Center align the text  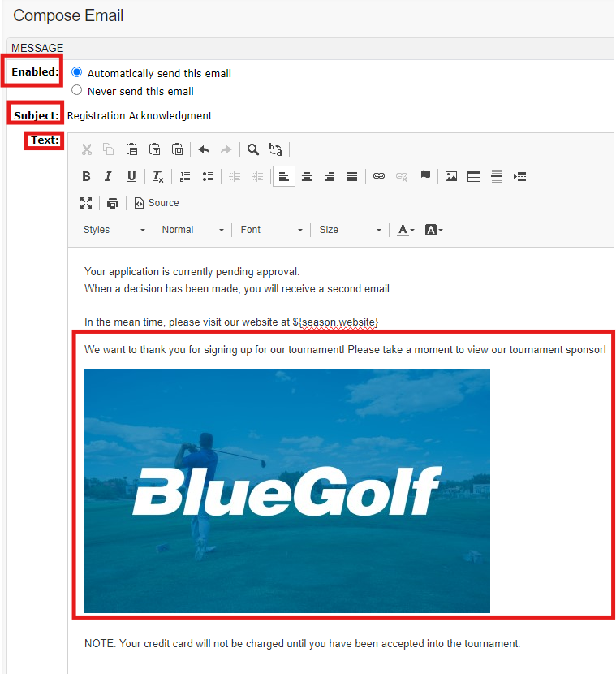pos(307,176)
